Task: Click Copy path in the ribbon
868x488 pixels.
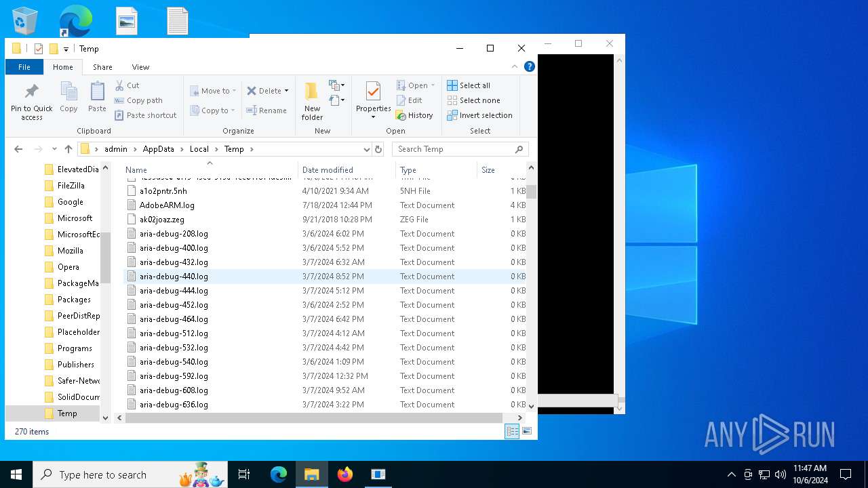Action: [x=138, y=100]
